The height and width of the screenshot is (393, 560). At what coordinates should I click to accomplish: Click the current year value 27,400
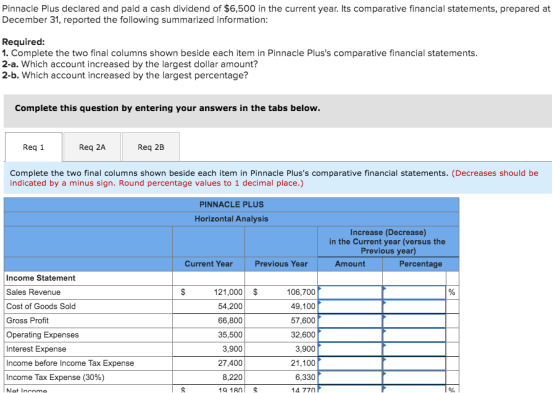coord(230,363)
